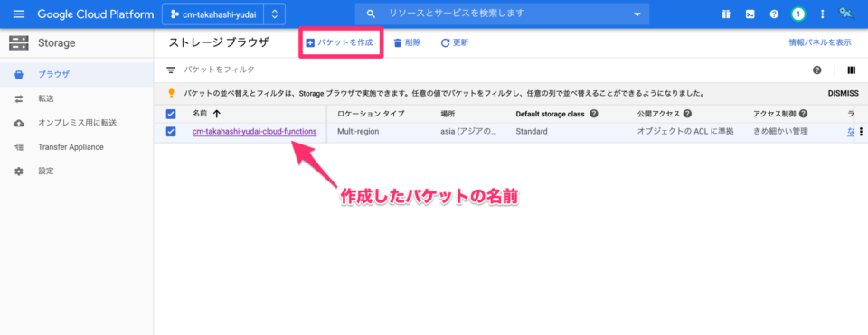Click 情報パネルを表示 link
868x335 pixels.
tap(820, 42)
